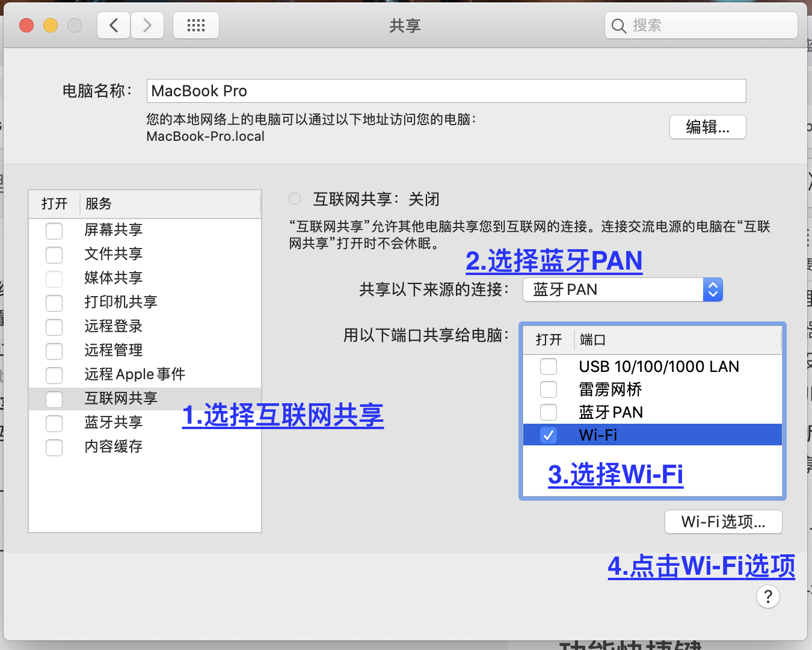The image size is (812, 650).
Task: Enable the 蓝牙共享 checkbox
Action: point(54,423)
